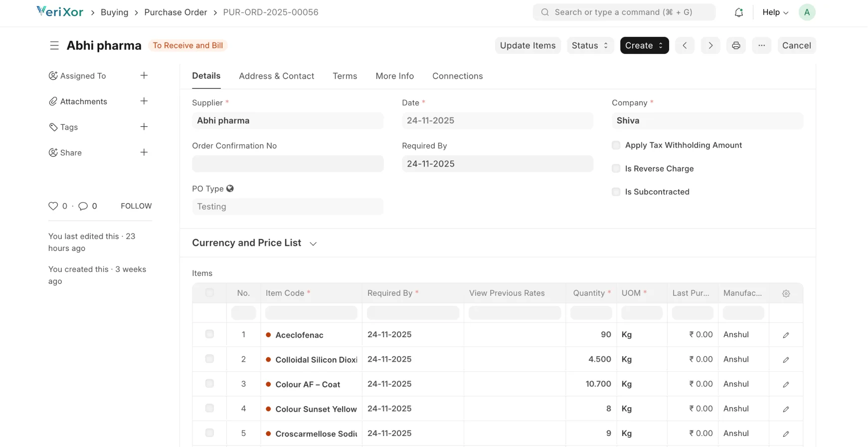
Task: Add an attachment with the plus icon
Action: click(x=144, y=101)
